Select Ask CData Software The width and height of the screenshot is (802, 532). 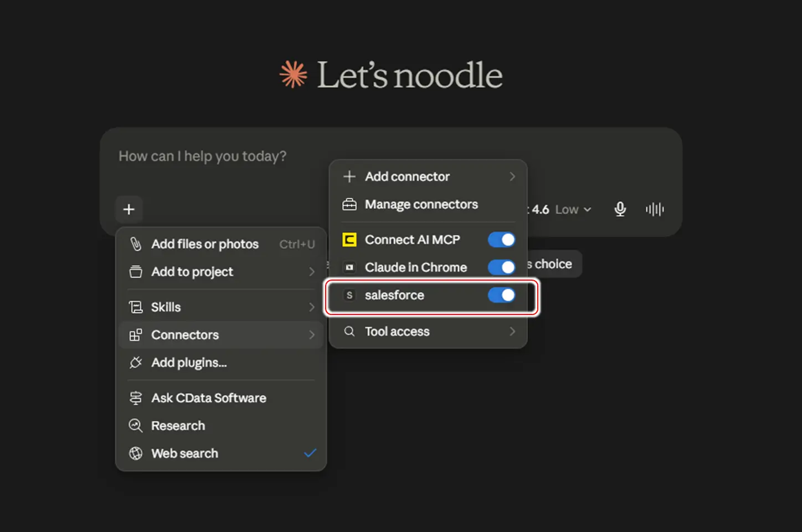pos(221,398)
